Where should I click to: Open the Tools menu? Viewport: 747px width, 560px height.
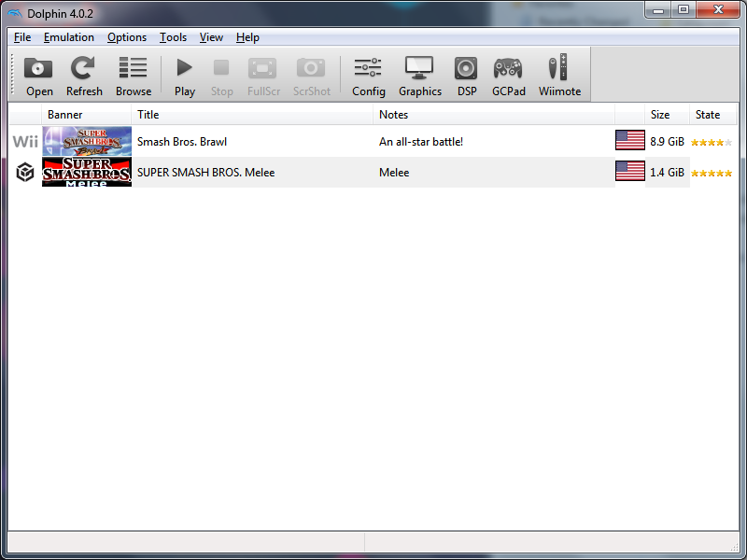[x=173, y=37]
